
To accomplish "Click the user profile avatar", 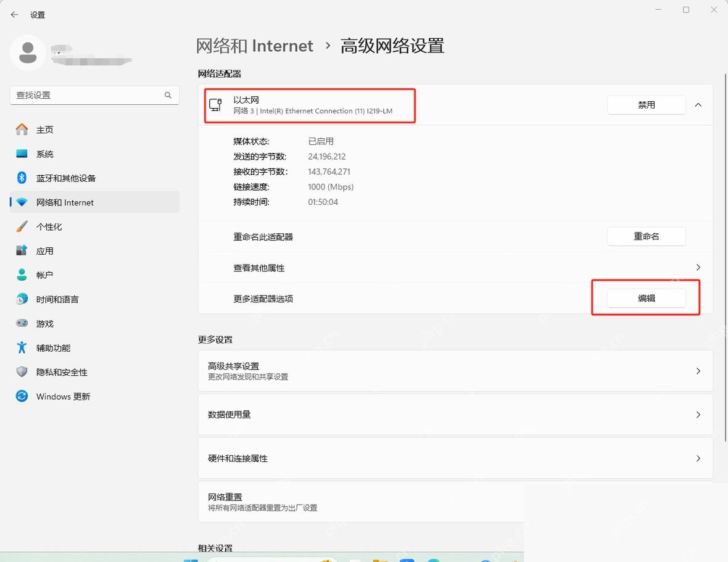I will pos(28,52).
